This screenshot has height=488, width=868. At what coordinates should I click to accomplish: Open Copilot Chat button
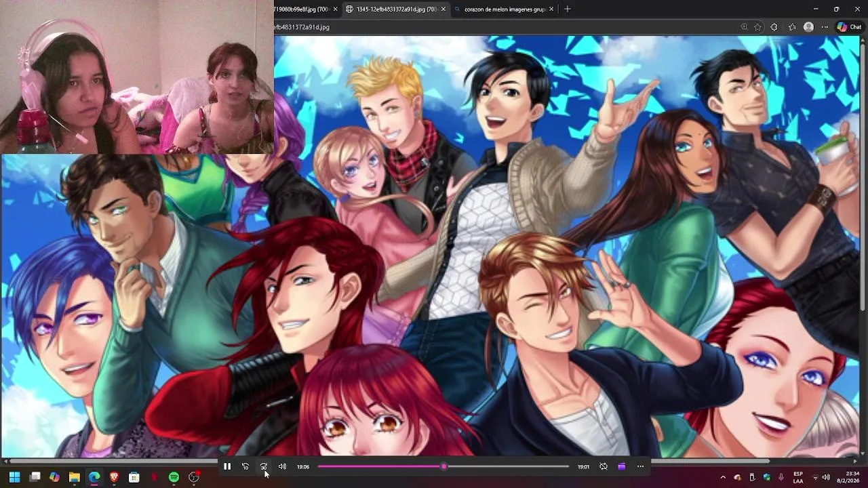point(850,27)
